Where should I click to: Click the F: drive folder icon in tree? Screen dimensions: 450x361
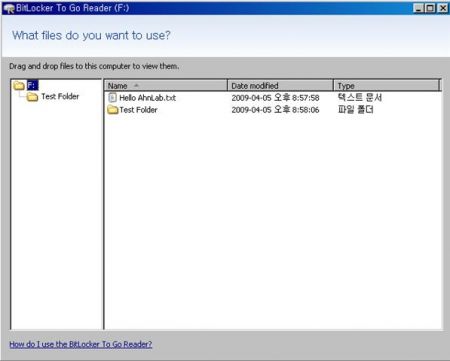[x=19, y=86]
